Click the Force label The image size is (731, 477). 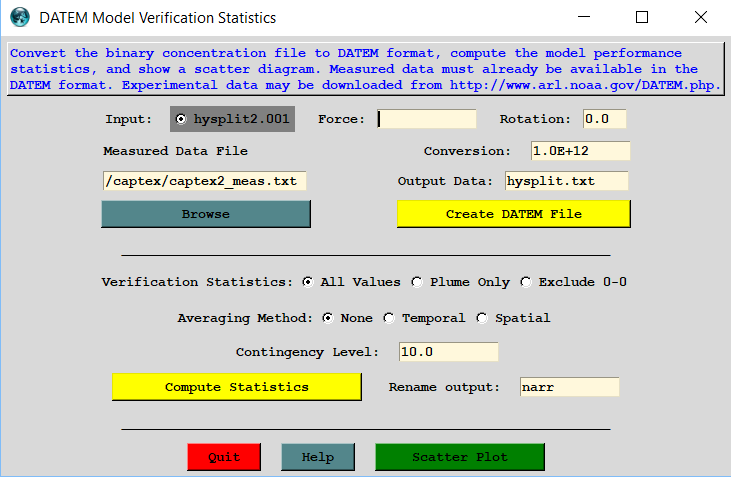pos(341,119)
